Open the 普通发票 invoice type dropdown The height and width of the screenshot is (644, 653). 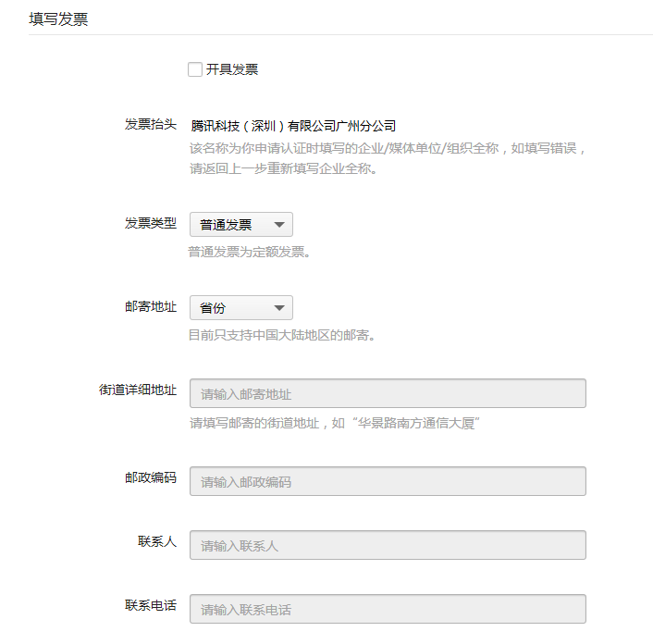pyautogui.click(x=241, y=225)
